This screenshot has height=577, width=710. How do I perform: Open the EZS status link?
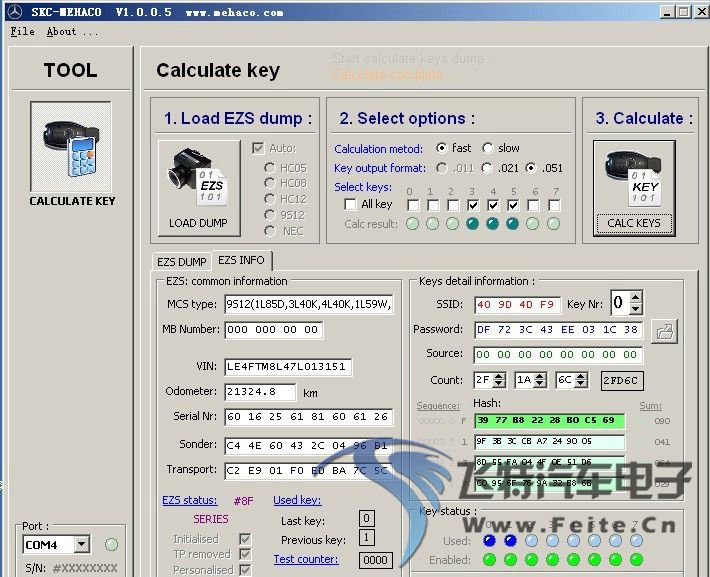(x=190, y=500)
